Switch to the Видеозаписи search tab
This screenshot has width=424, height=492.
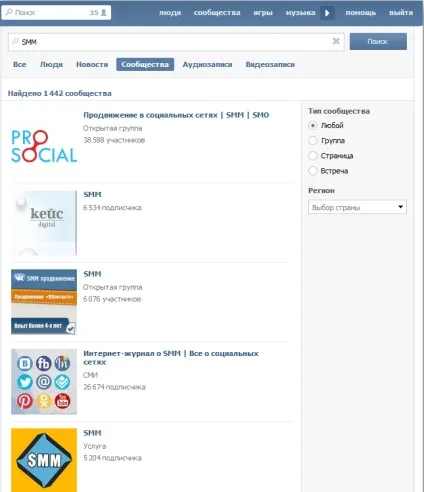270,64
